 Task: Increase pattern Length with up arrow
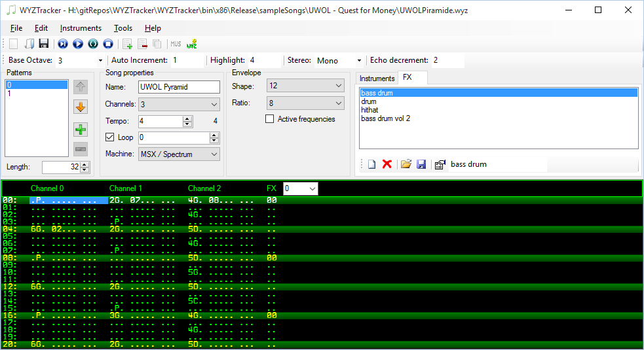click(x=85, y=165)
